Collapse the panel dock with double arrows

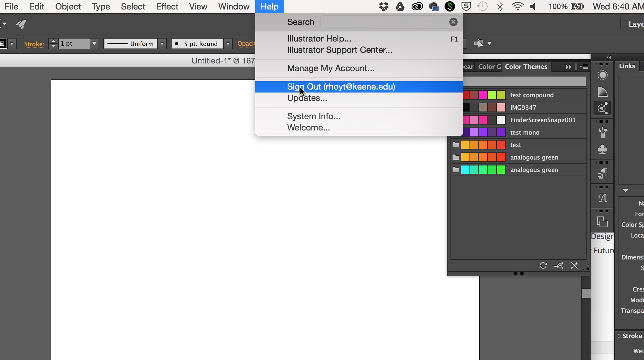coord(609,57)
